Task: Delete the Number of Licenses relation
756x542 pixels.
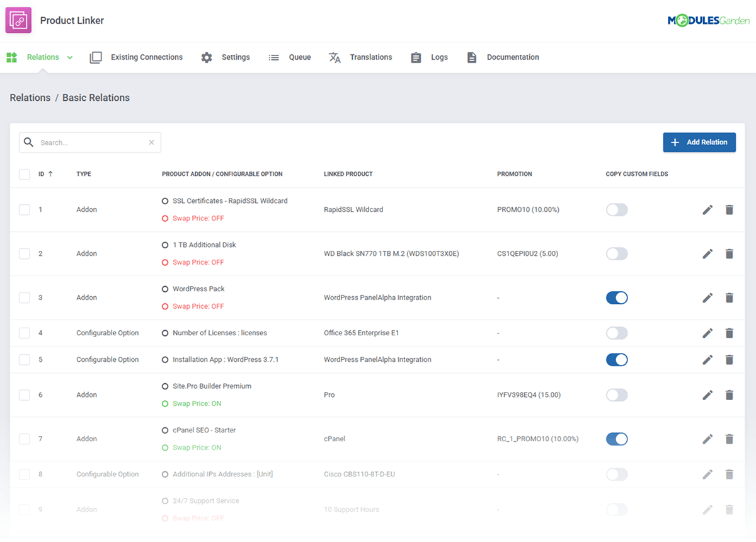Action: pos(729,333)
